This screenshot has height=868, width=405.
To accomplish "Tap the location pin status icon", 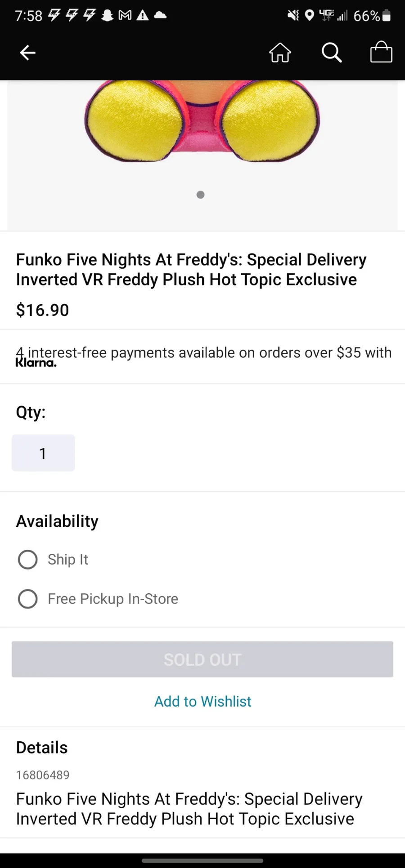I will pos(309,16).
